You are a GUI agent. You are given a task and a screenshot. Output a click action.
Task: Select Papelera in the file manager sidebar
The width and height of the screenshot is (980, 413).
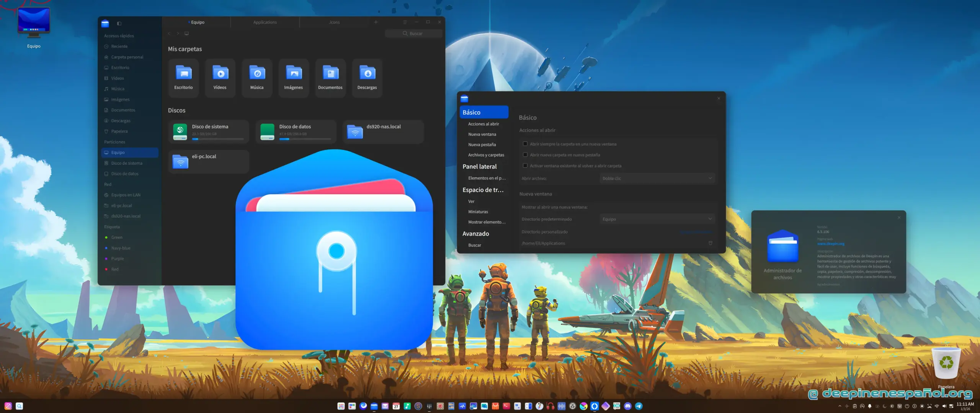click(x=130, y=131)
